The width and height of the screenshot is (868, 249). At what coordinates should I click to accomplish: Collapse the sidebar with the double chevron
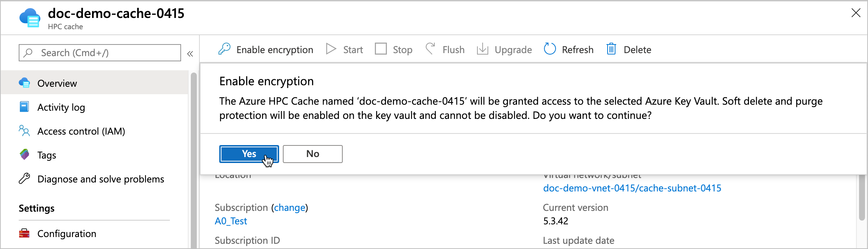click(x=190, y=53)
